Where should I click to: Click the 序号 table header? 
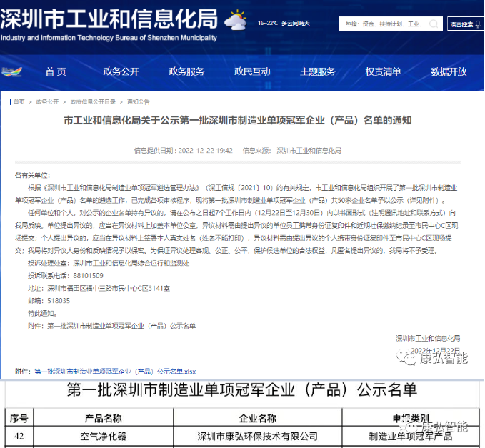[x=19, y=419]
